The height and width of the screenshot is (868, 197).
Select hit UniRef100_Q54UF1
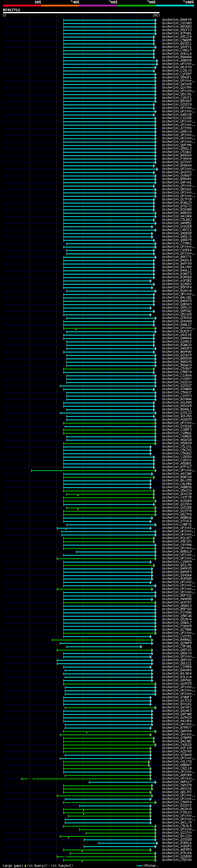pyautogui.click(x=177, y=78)
